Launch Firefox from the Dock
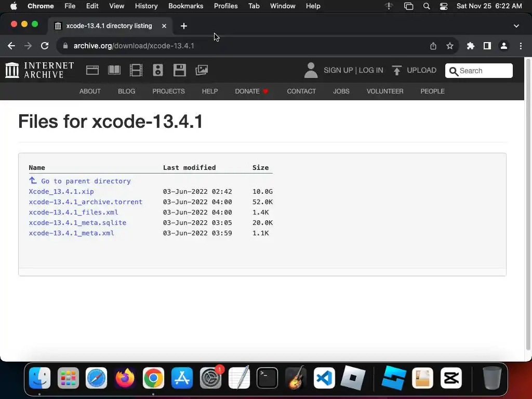Viewport: 532px width, 399px height. pyautogui.click(x=125, y=378)
